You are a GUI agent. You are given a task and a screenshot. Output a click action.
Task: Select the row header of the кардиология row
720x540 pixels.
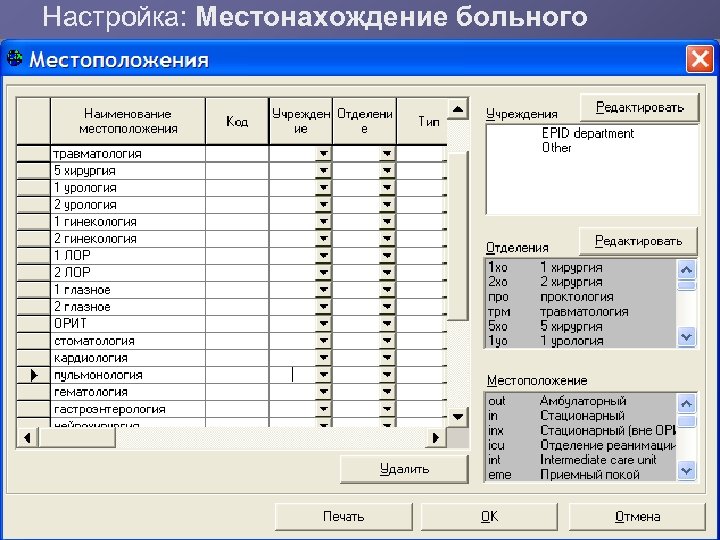(x=33, y=358)
